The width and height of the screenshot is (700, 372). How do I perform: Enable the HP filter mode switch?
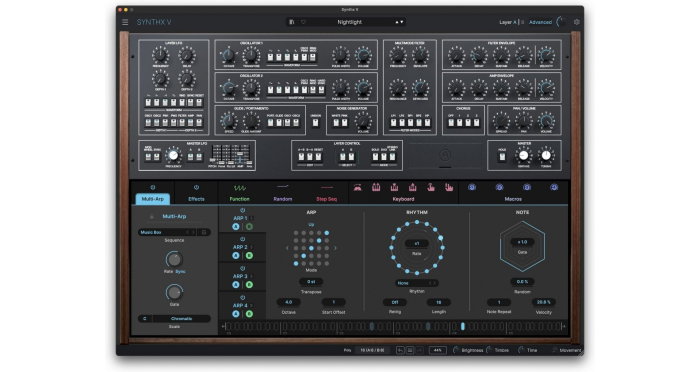click(427, 122)
